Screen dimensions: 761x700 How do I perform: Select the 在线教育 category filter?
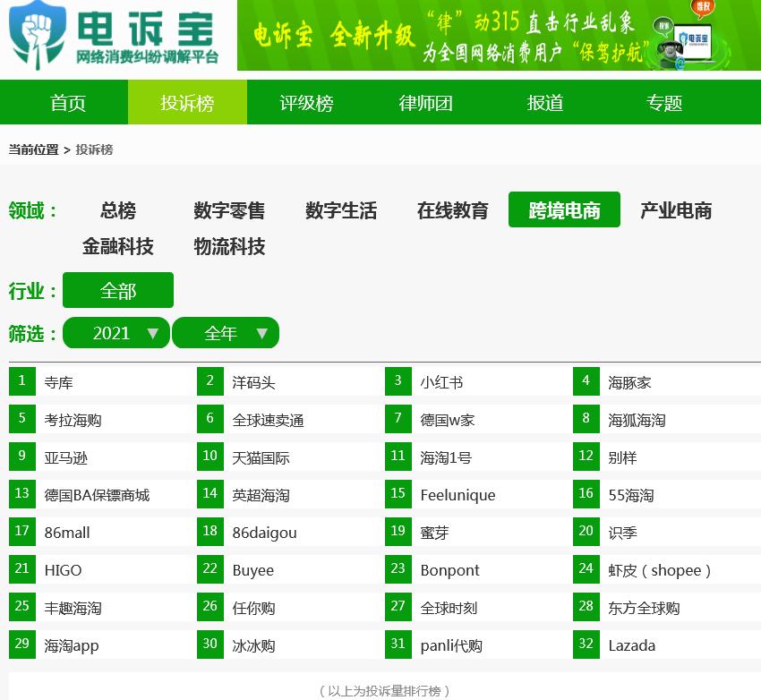point(452,210)
